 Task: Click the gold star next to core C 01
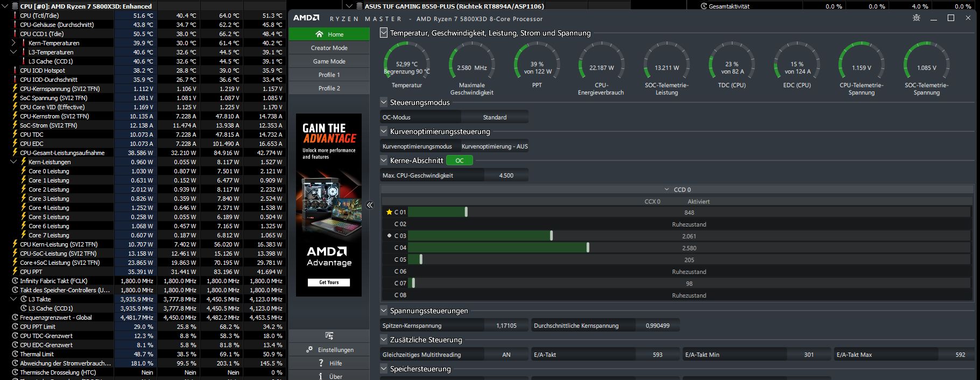coord(389,212)
